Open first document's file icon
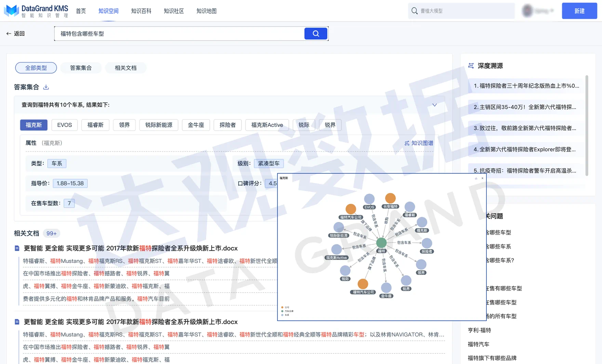The image size is (602, 364). [x=17, y=248]
